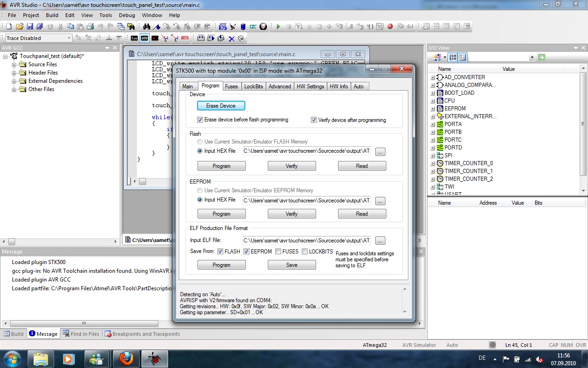The image size is (588, 368).
Task: Click the Save All toolbar icon
Action: point(40,27)
